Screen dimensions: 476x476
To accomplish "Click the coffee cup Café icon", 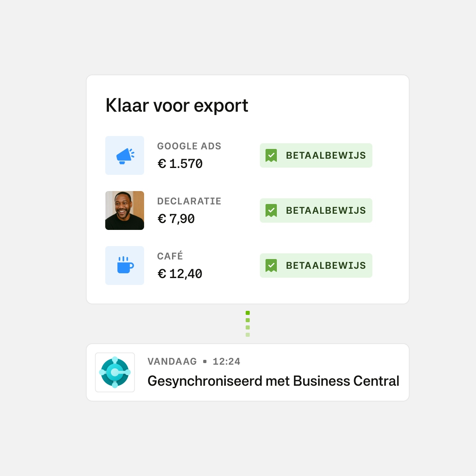I will pos(125,266).
